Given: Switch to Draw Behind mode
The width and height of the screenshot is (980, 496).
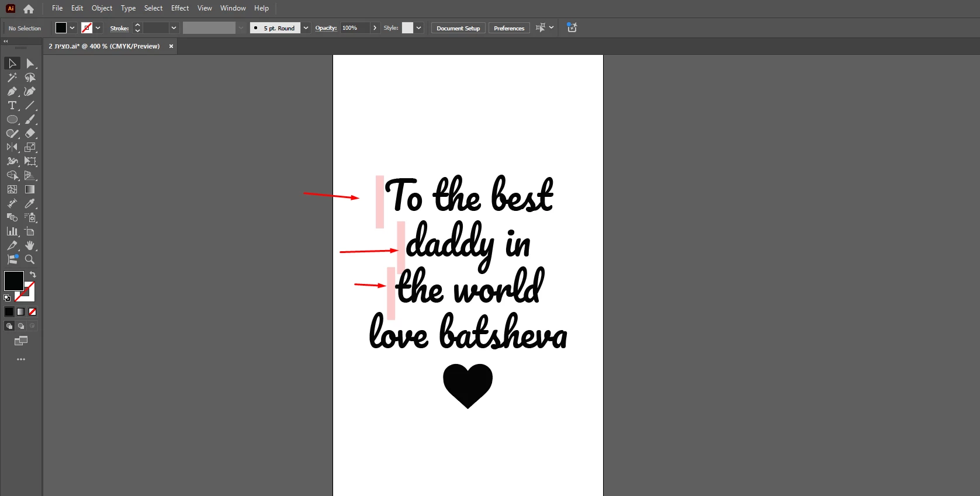Looking at the screenshot, I should (21, 326).
